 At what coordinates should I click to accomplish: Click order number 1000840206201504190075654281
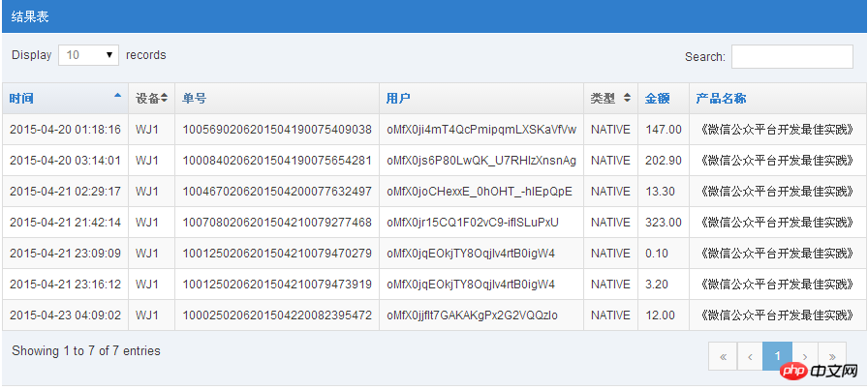(x=277, y=161)
